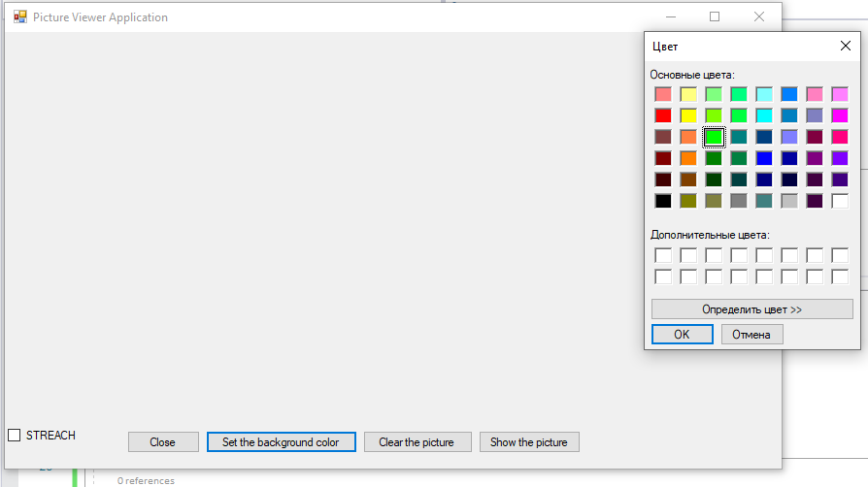Choose olive swatch next to black

point(688,201)
